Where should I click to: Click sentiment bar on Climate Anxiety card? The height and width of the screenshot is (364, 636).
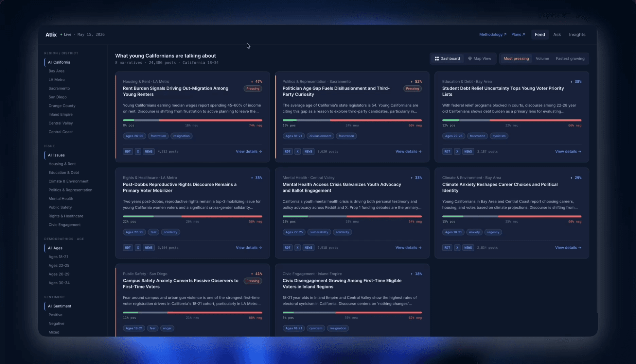(x=512, y=216)
